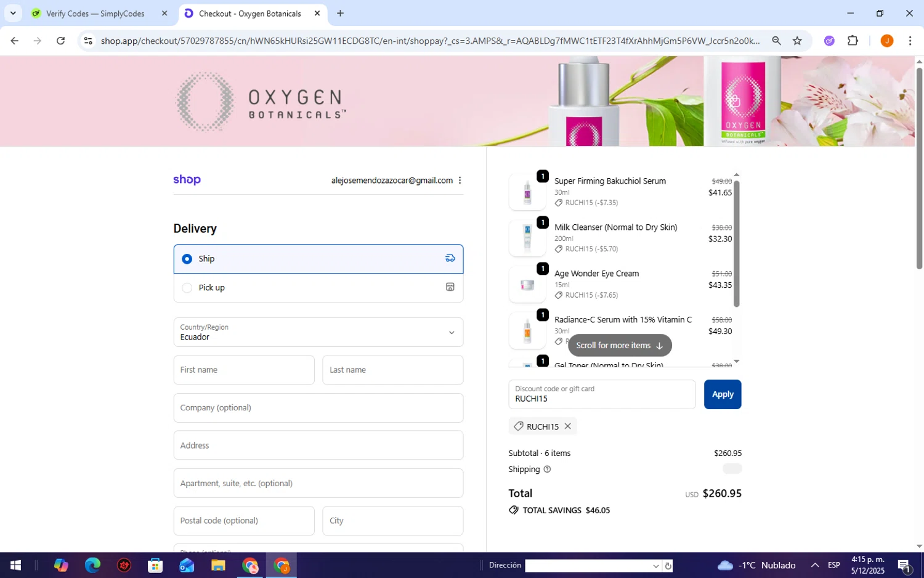Open Outlook from taskbar
Viewport: 924px width, 578px height.
pyautogui.click(x=187, y=565)
